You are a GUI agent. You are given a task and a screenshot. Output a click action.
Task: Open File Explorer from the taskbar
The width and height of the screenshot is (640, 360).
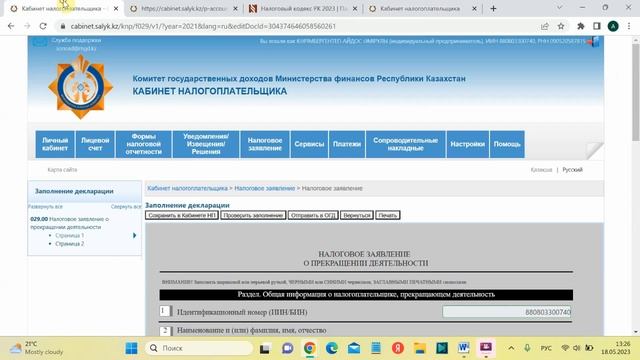coord(420,348)
